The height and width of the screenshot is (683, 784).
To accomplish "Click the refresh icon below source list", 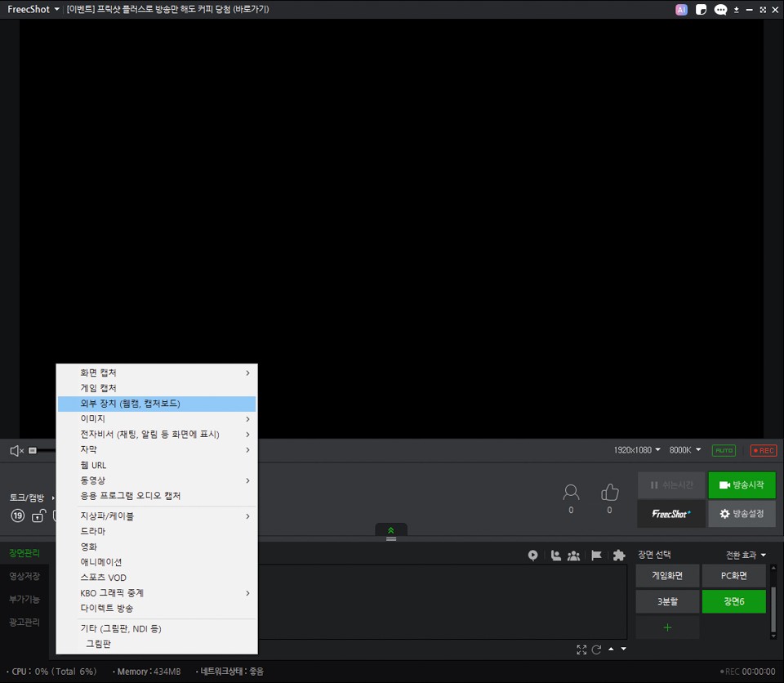I will (596, 650).
